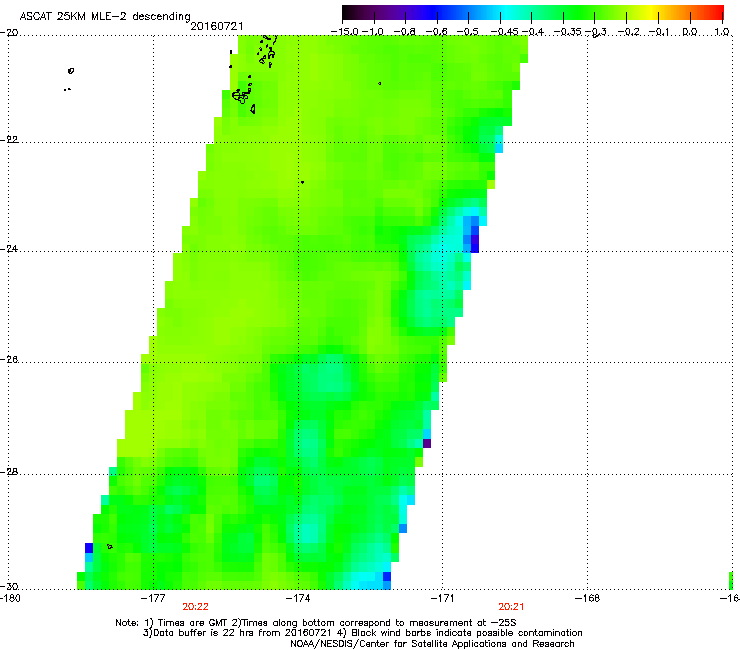Image resolution: width=740 pixels, height=650 pixels.
Task: Click the -0.35 color scale label
Action: (567, 32)
